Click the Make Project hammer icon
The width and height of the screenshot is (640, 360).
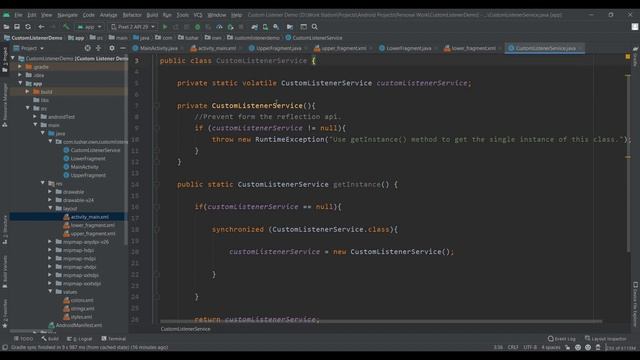[66, 27]
